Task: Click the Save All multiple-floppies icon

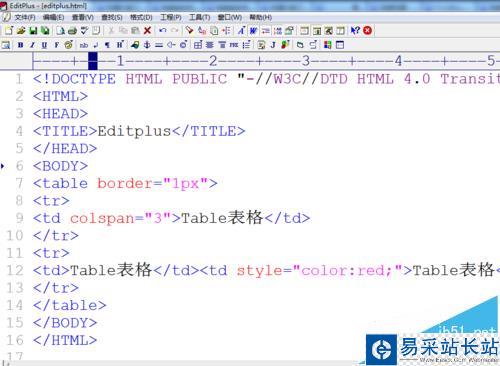Action: (x=45, y=31)
